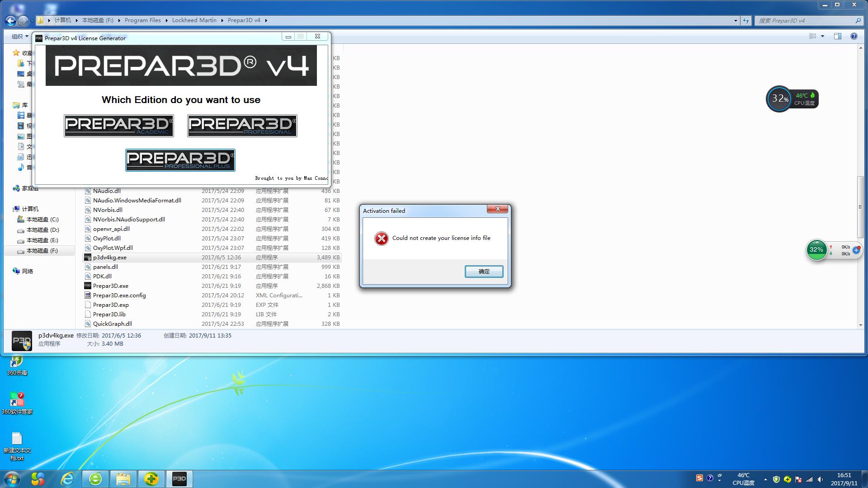Screen dimensions: 868x488
Task: Select panels.dll file
Action: (105, 267)
